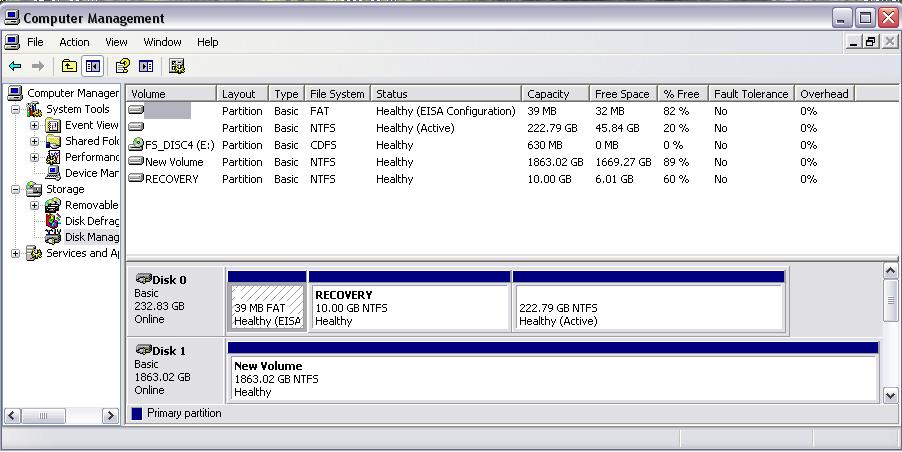Select the 'FS_DISC4 (E:)' volume name
This screenshot has height=452, width=902.
click(179, 145)
